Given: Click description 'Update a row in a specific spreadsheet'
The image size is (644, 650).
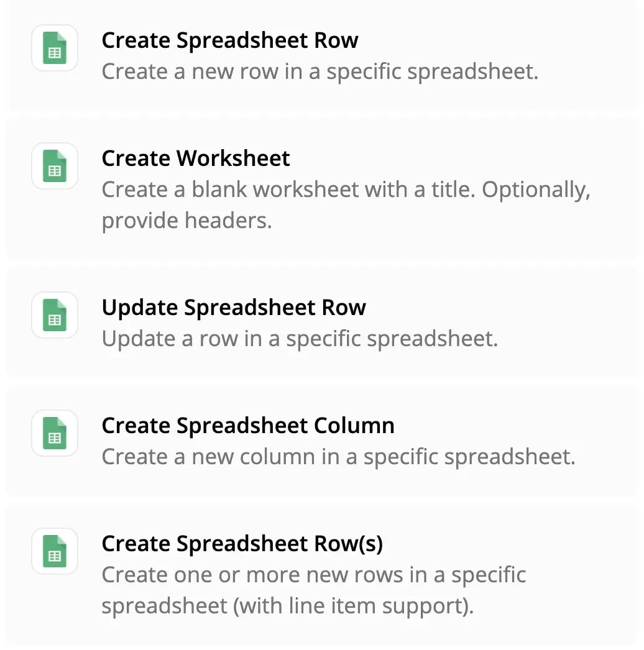Looking at the screenshot, I should point(300,339).
